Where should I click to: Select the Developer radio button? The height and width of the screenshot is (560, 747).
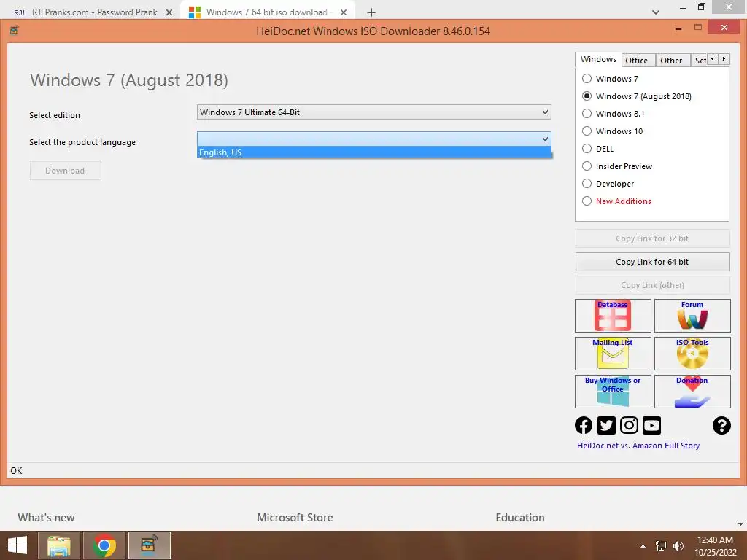coord(587,183)
